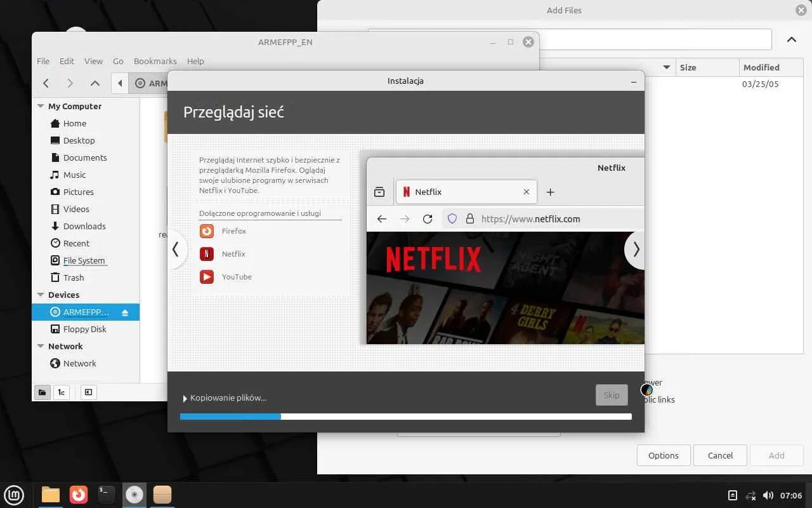Open the volume control in tray
Screen dimensions: 812x508
[x=768, y=495]
